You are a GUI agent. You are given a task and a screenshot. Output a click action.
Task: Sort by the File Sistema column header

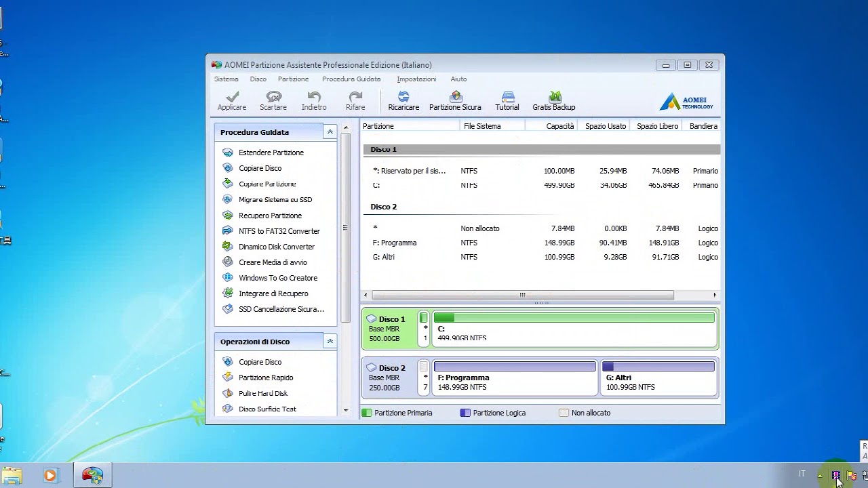click(492, 126)
